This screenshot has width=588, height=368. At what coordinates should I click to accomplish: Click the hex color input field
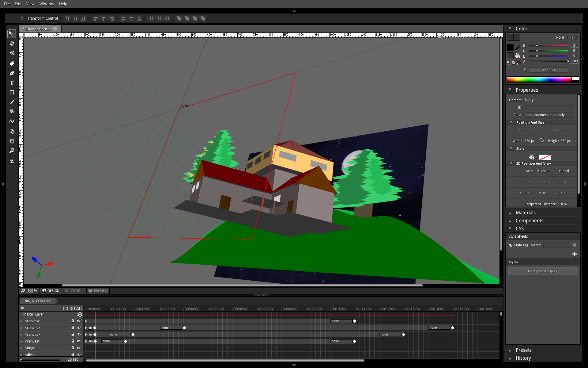[548, 70]
